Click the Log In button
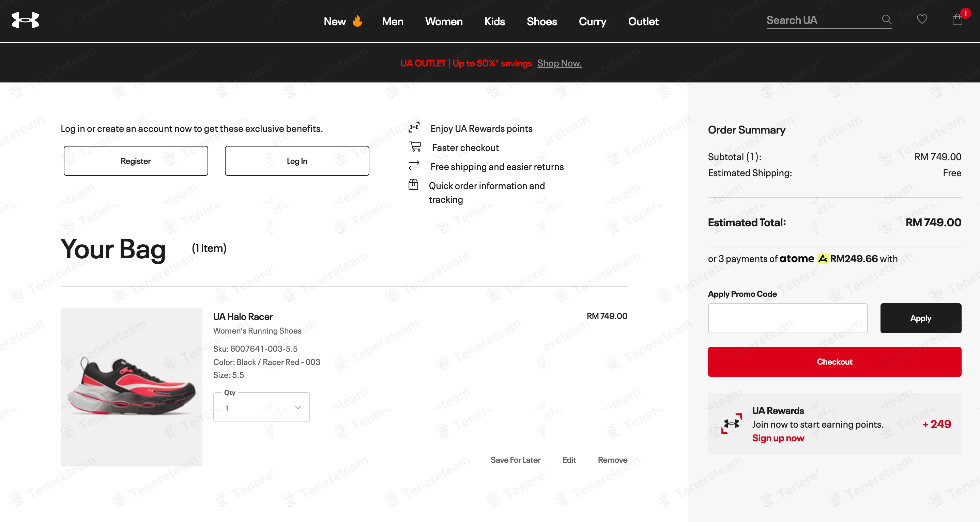The height and width of the screenshot is (522, 980). pyautogui.click(x=297, y=160)
